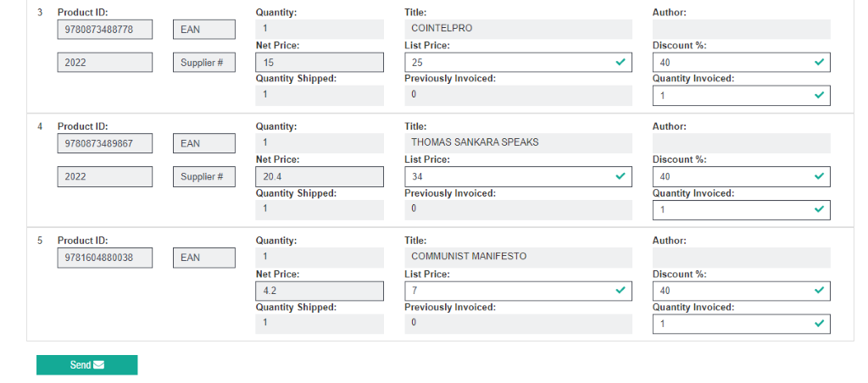Image resolution: width=868 pixels, height=383 pixels.
Task: Click the Net Price field showing 4.2
Action: point(319,291)
